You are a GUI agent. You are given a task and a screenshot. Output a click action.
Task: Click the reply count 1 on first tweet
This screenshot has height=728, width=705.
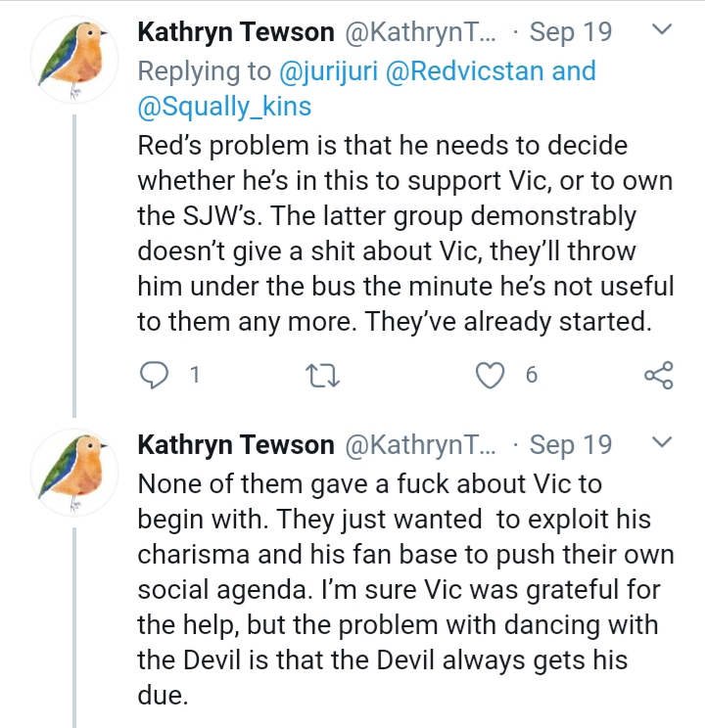[x=195, y=375]
